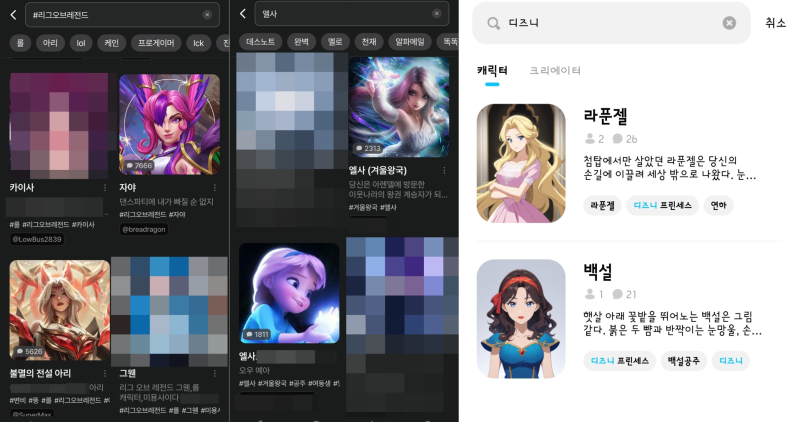Switch to the 캐릭터 tab
Screen dimensions: 800x422
point(492,71)
